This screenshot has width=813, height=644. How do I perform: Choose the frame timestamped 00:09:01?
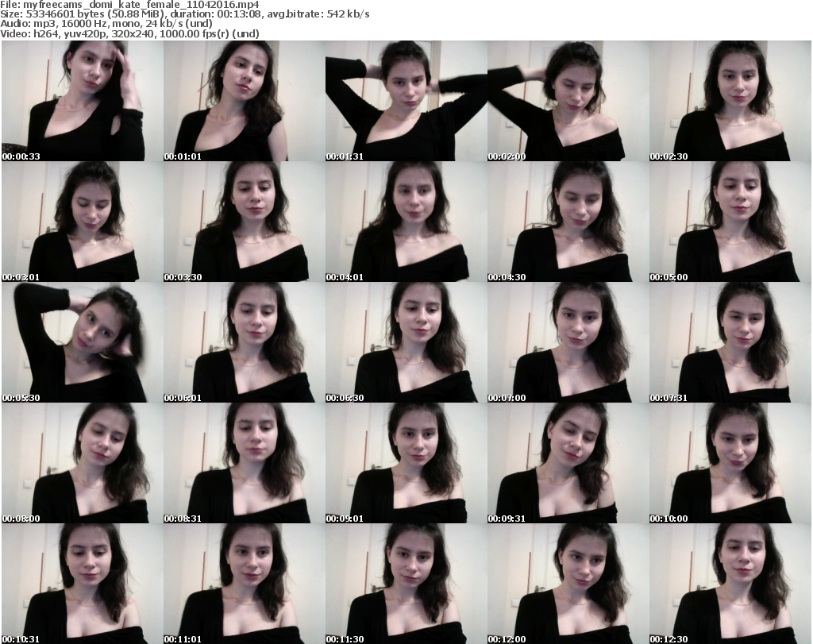pyautogui.click(x=406, y=463)
